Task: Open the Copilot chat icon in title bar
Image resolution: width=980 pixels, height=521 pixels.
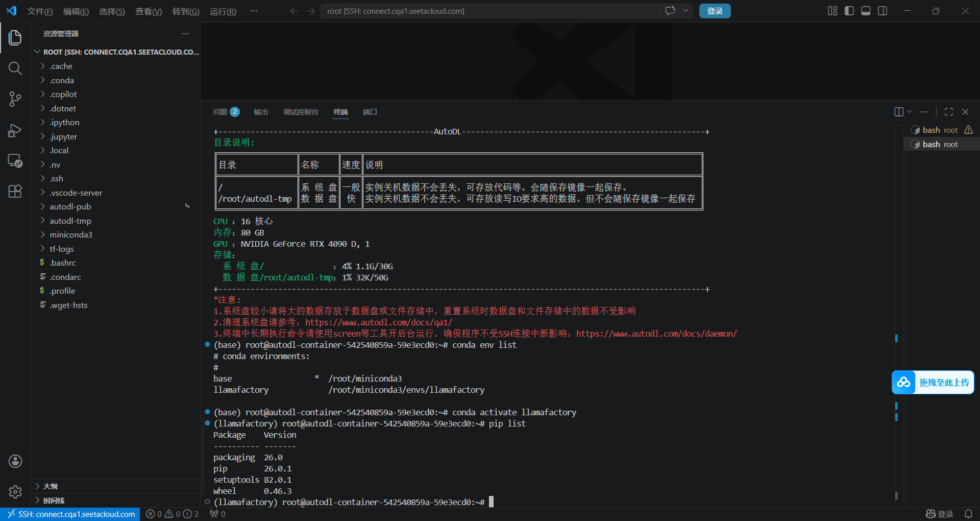Action: point(670,11)
